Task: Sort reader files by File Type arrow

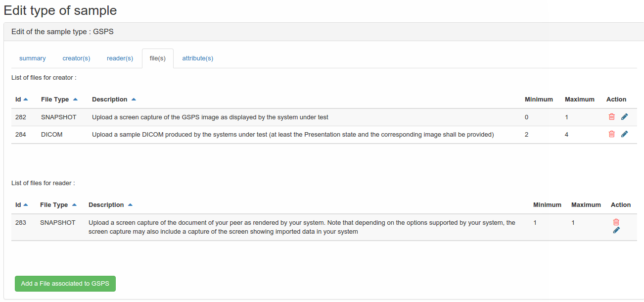Action: (74, 205)
